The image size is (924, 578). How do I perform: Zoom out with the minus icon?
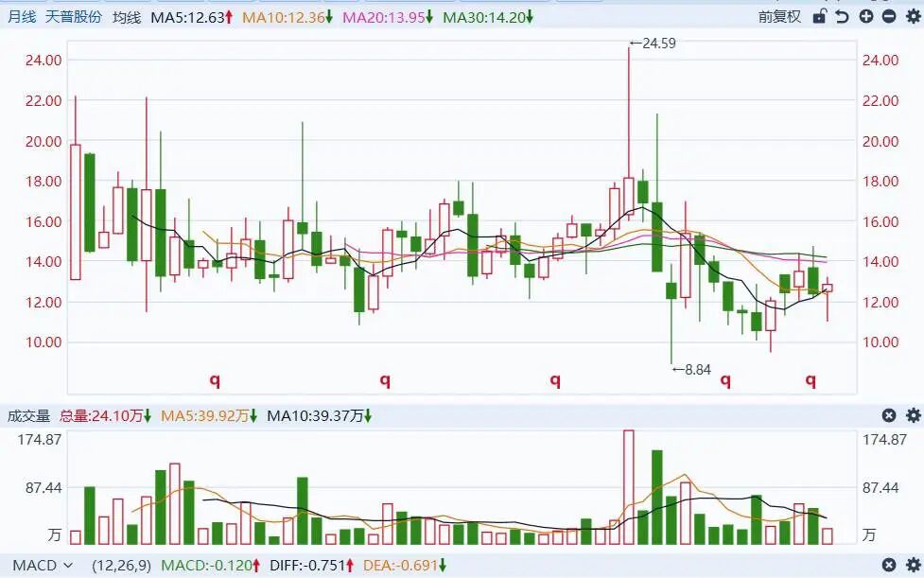[888, 16]
